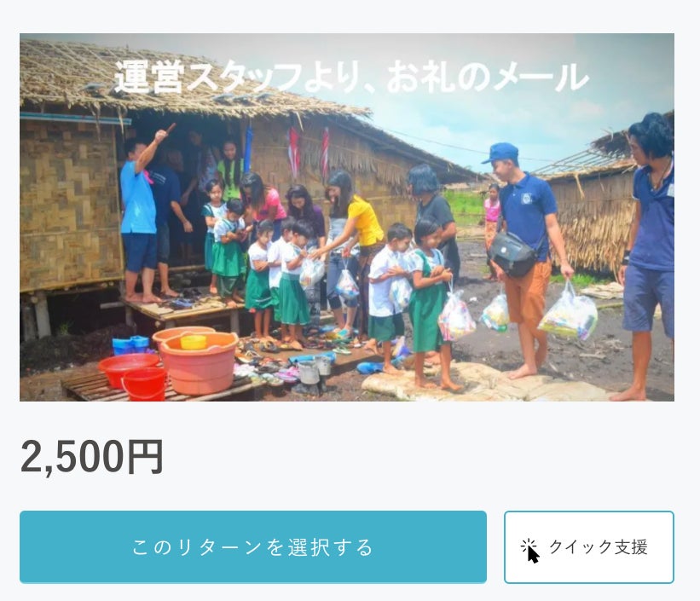Screen dimensions: 700x601
Task: Select this return with the このリターンを選択する button
Action: coord(253,547)
